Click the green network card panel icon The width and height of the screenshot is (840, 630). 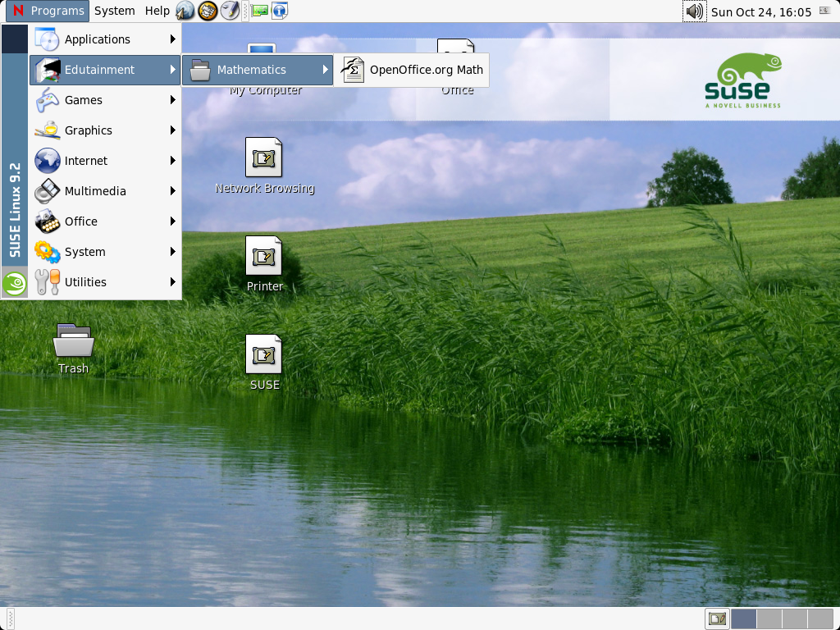tap(260, 11)
